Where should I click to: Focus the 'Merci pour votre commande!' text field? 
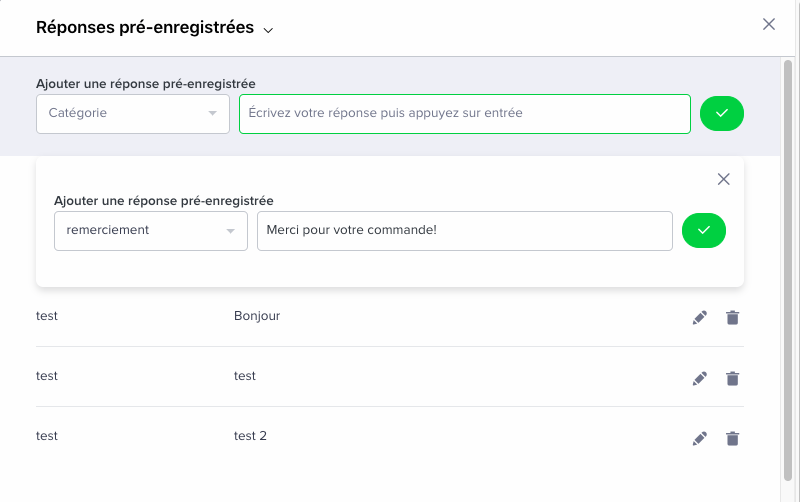(x=465, y=231)
